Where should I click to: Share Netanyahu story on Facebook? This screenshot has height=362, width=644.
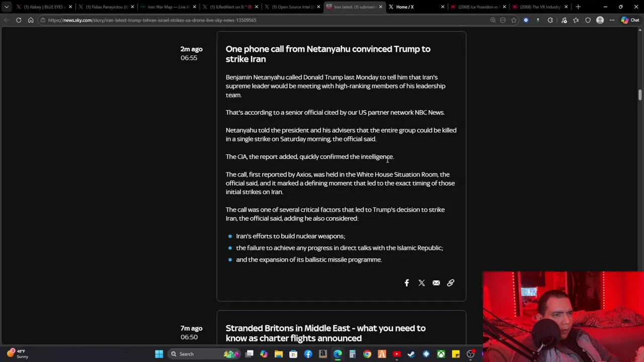(407, 283)
